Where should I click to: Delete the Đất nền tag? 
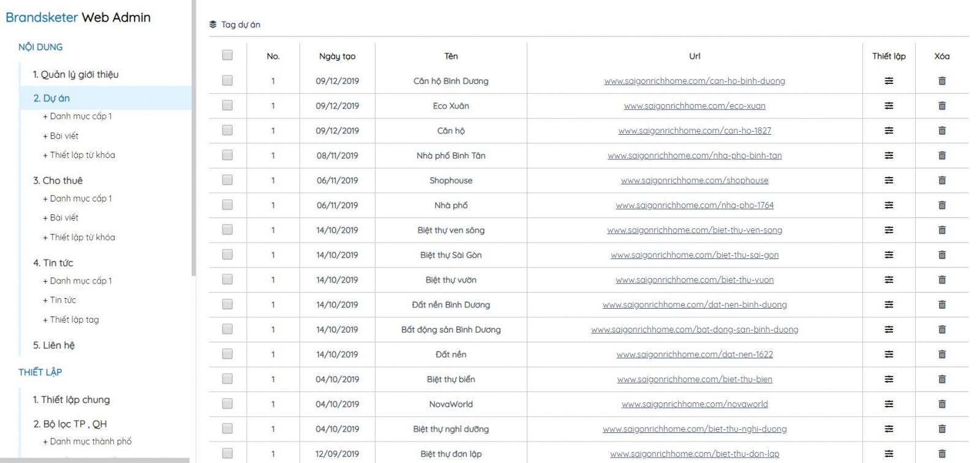click(942, 355)
